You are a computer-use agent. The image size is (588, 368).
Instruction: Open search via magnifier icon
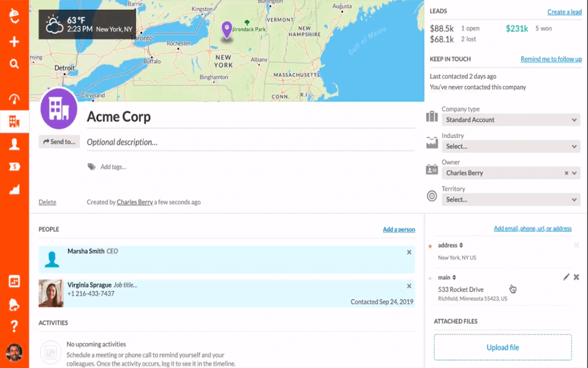[14, 64]
